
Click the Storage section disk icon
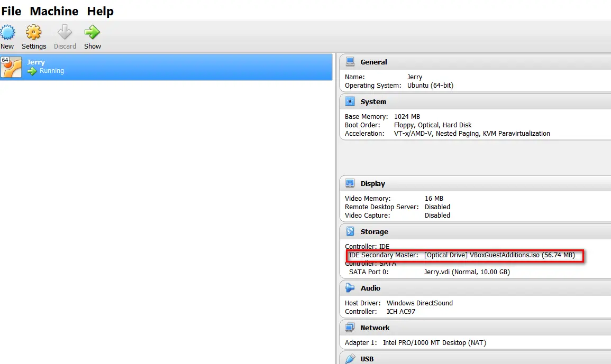point(350,231)
